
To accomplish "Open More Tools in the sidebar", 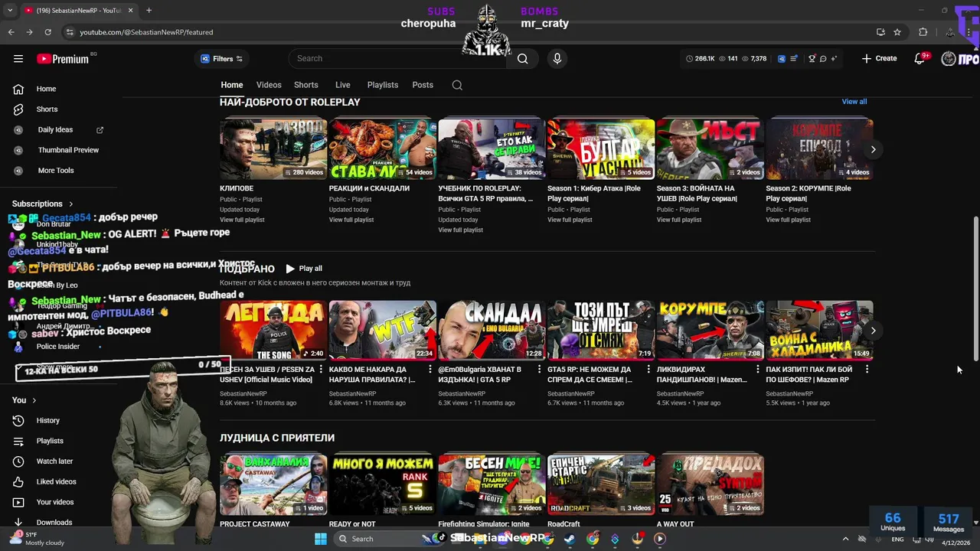I will pos(56,171).
